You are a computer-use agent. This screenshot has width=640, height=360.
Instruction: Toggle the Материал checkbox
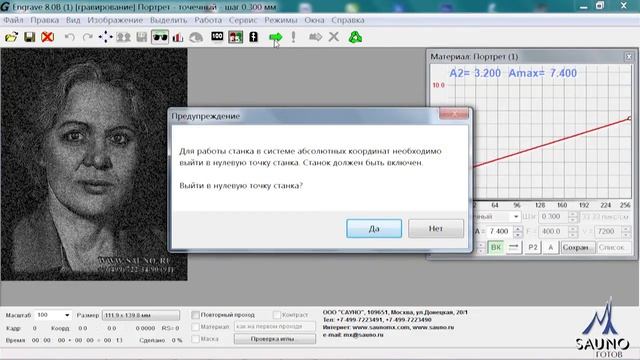click(x=196, y=327)
